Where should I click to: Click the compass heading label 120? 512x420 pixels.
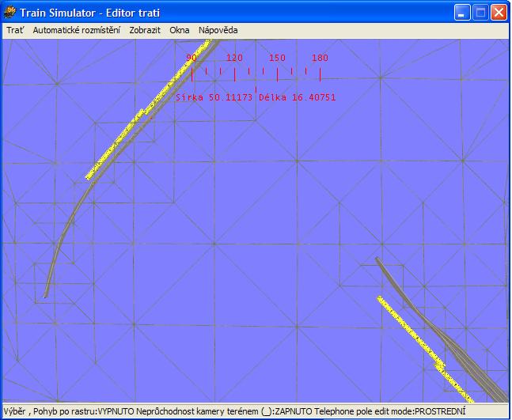234,58
